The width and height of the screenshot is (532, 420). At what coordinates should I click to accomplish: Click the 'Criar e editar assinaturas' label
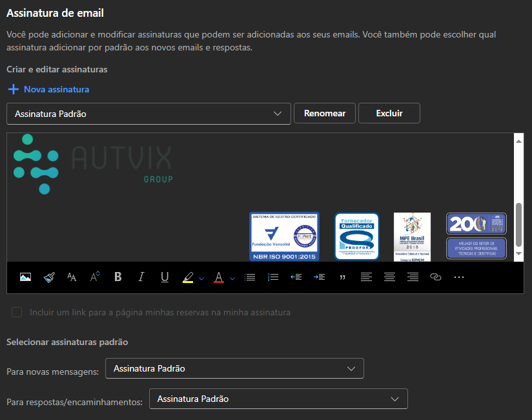57,69
